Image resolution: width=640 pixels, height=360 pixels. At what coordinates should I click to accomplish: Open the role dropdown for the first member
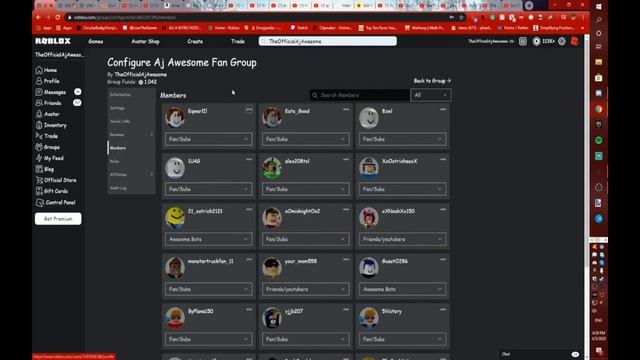click(209, 139)
